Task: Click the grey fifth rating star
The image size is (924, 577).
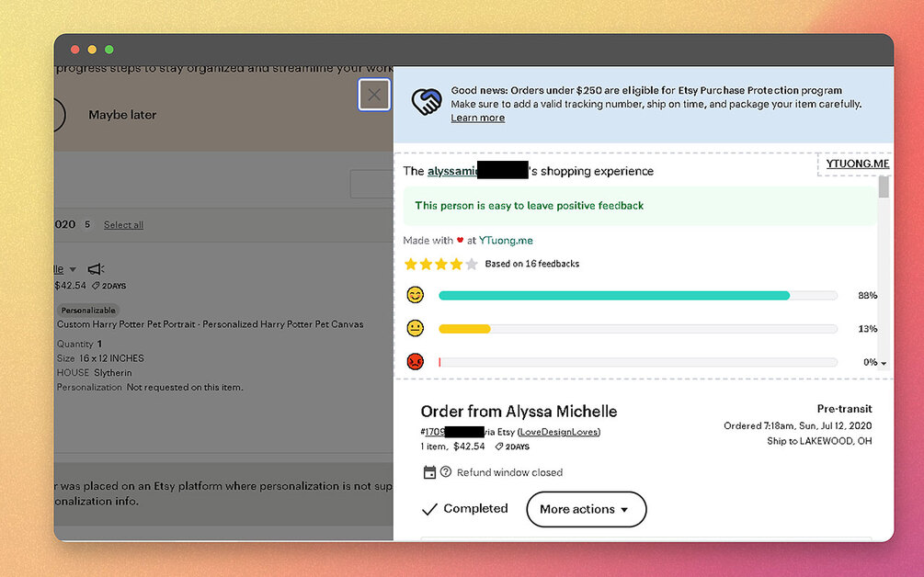Action: [x=472, y=264]
